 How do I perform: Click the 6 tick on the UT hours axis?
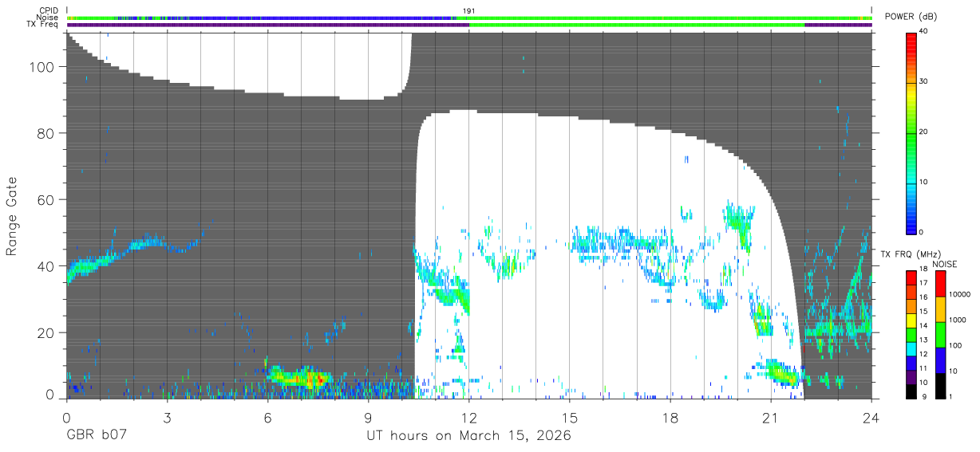267,417
